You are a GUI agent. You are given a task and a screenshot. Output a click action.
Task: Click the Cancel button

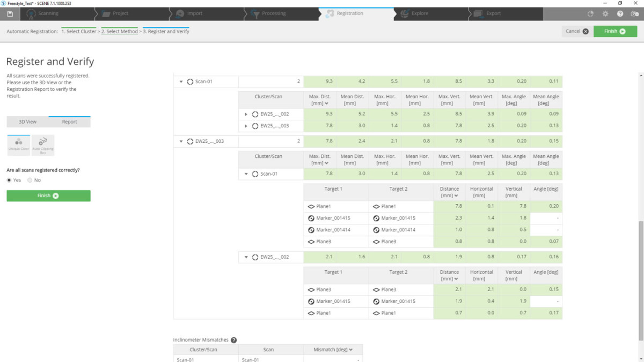577,31
